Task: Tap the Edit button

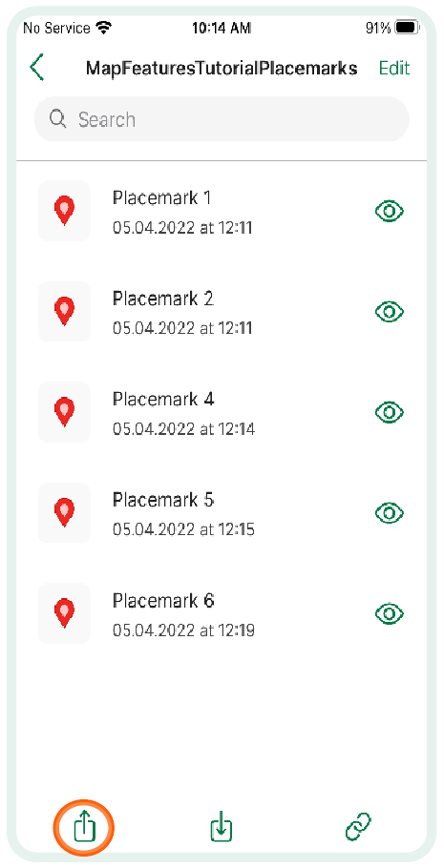Action: pyautogui.click(x=394, y=68)
